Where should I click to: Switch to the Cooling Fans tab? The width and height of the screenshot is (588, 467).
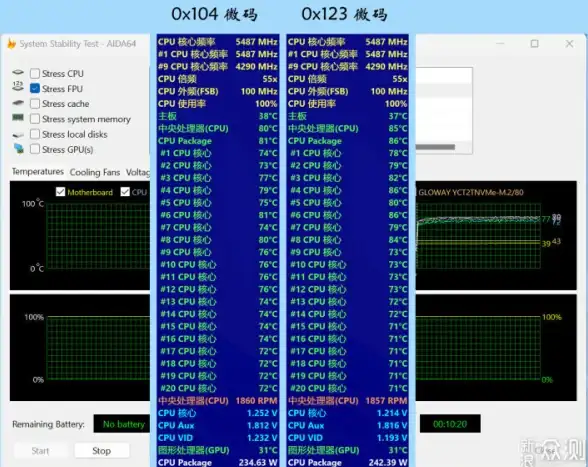pyautogui.click(x=95, y=172)
